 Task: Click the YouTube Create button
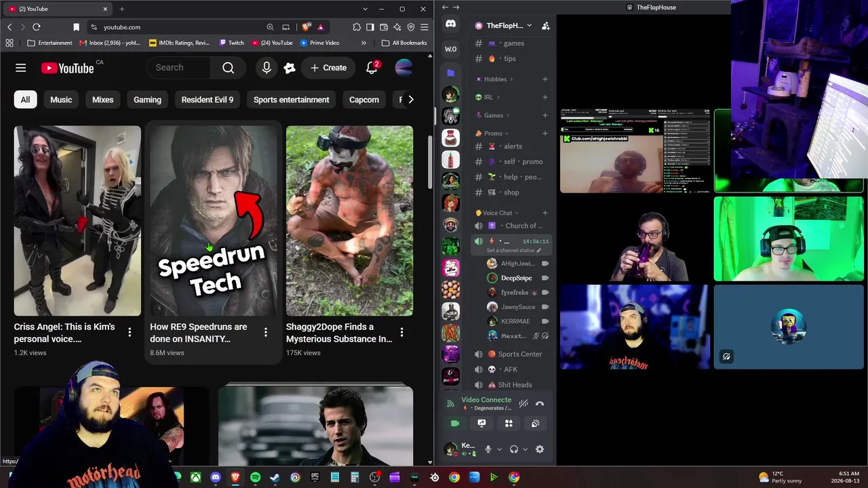click(328, 68)
